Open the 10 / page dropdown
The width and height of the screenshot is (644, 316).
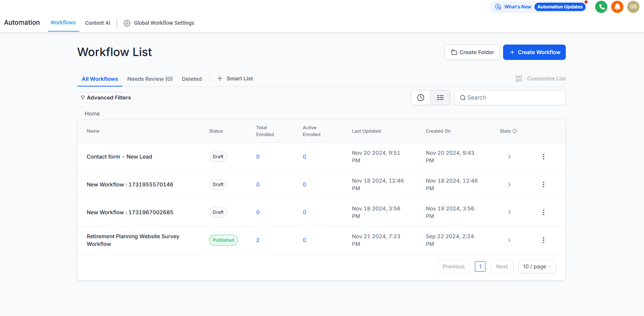pos(537,266)
